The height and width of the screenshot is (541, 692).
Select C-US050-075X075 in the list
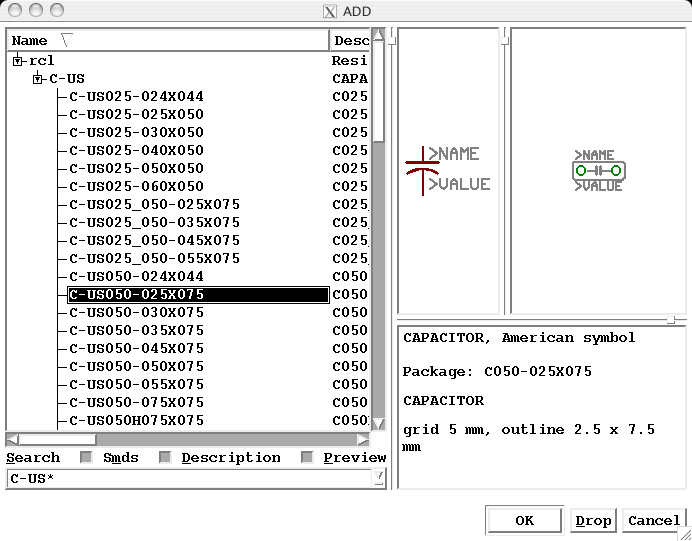pyautogui.click(x=136, y=403)
